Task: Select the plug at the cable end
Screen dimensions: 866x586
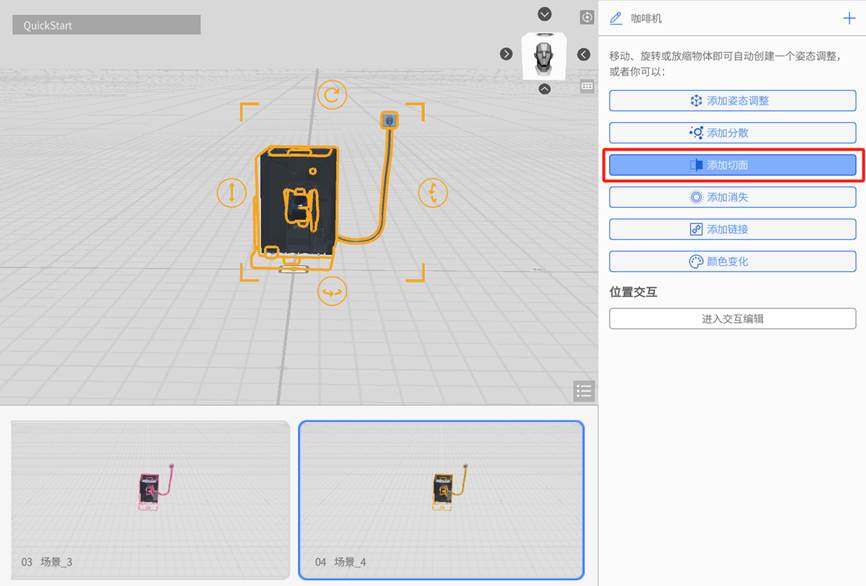Action: tap(389, 120)
